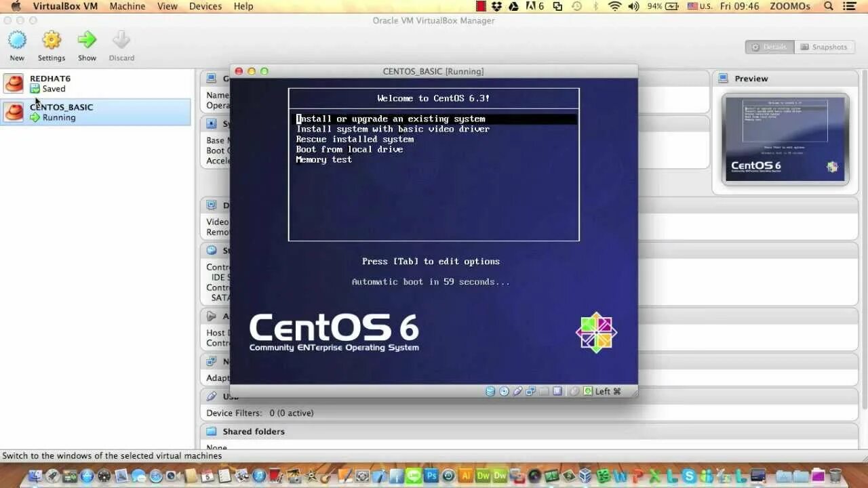Click the Discard toolbar icon
The width and height of the screenshot is (868, 488).
121,40
